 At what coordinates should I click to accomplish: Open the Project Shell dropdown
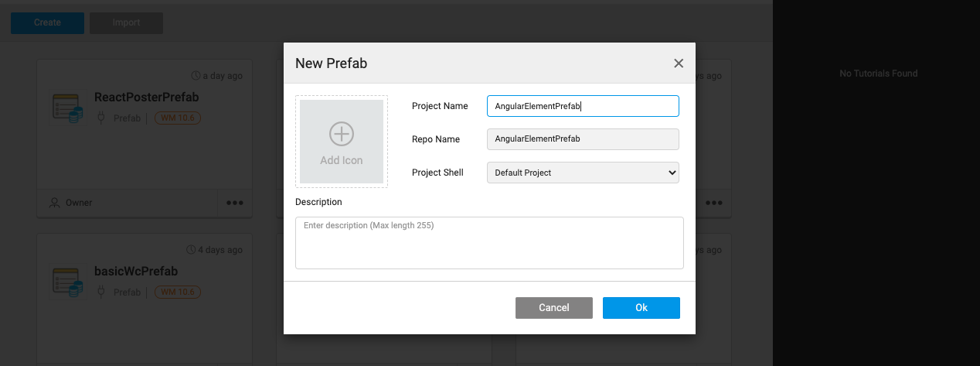(x=583, y=173)
